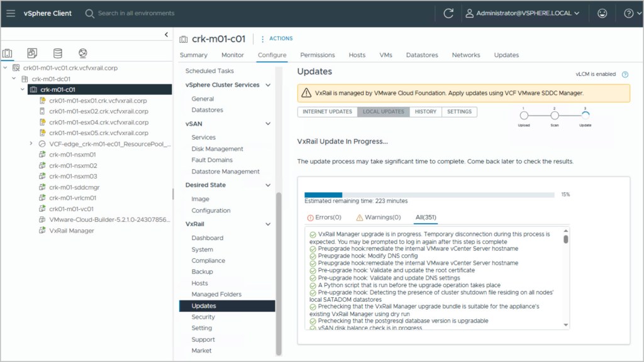Open the Monitor tab
Viewport: 644px width, 362px height.
(233, 55)
